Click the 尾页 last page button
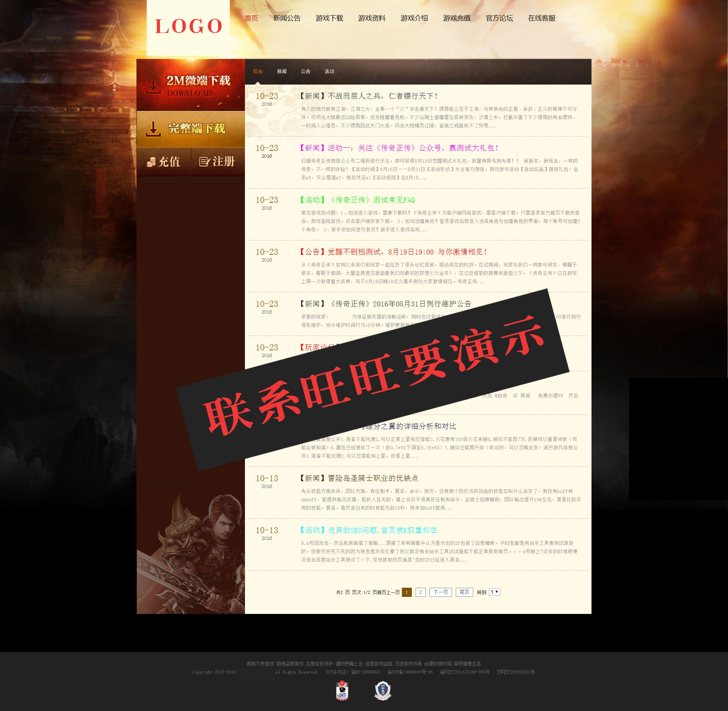Screen dimensions: 728x711 (x=464, y=592)
